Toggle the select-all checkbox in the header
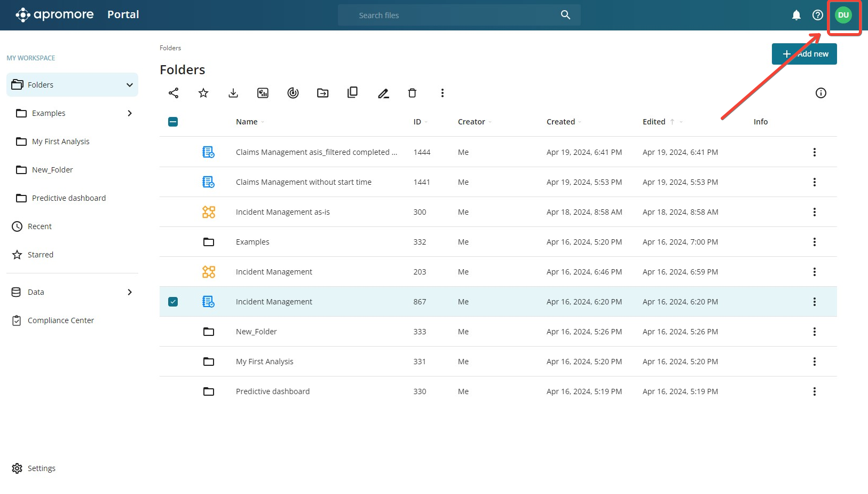The width and height of the screenshot is (868, 494). click(x=173, y=122)
